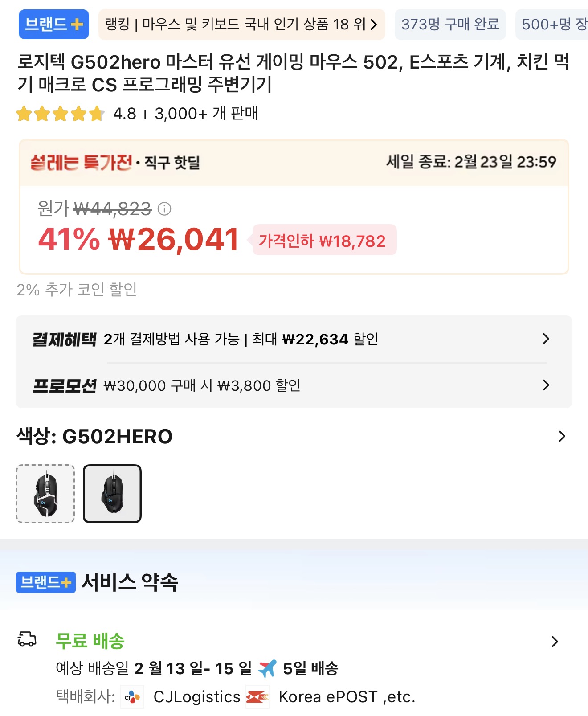Expand 무료 배송 shipping details chevron
588x716 pixels.
[x=555, y=642]
